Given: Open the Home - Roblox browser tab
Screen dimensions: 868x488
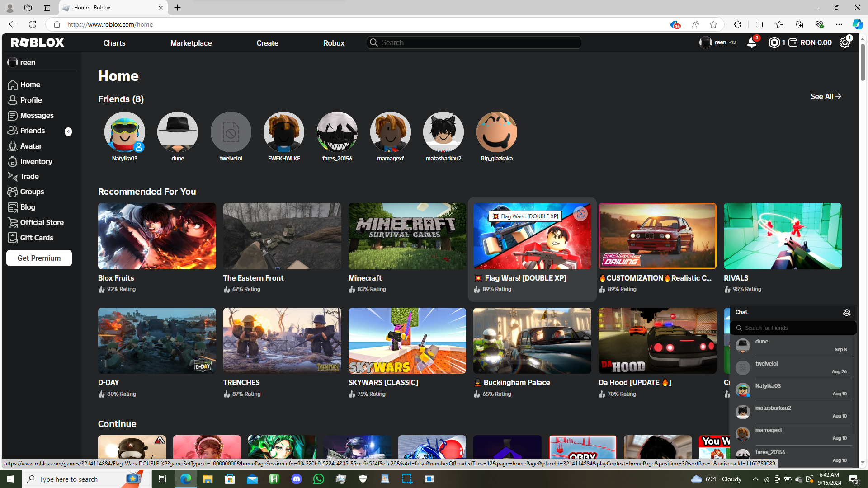Looking at the screenshot, I should click(x=113, y=8).
